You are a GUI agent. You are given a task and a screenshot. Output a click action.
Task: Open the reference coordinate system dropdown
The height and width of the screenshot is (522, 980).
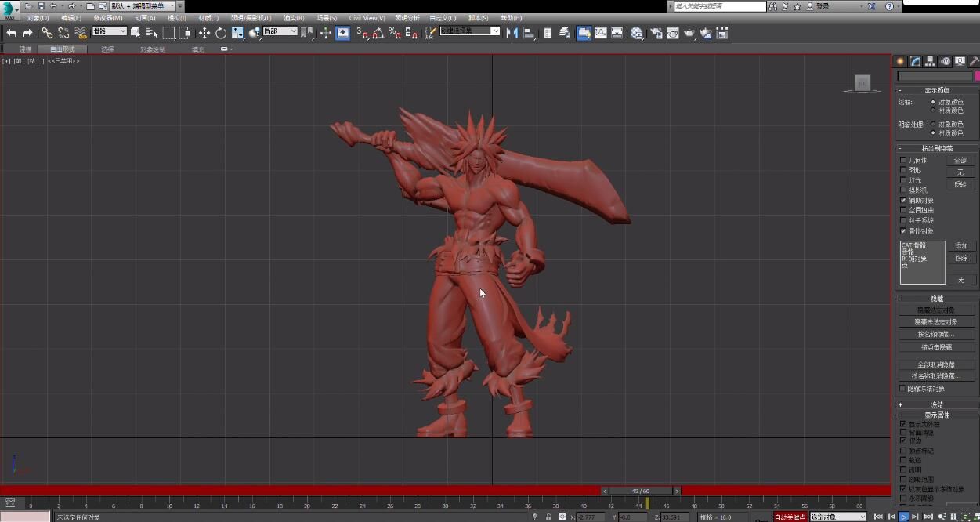tap(280, 31)
